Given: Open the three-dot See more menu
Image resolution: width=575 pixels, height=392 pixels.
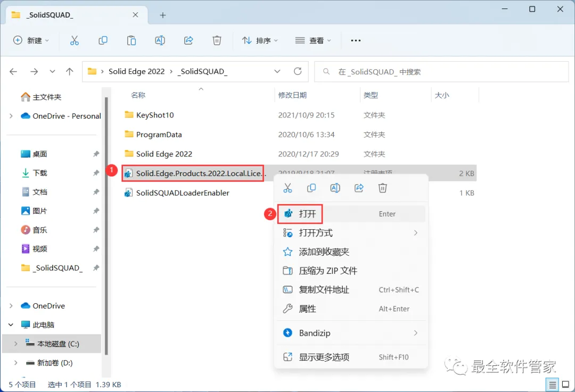Looking at the screenshot, I should pyautogui.click(x=356, y=40).
